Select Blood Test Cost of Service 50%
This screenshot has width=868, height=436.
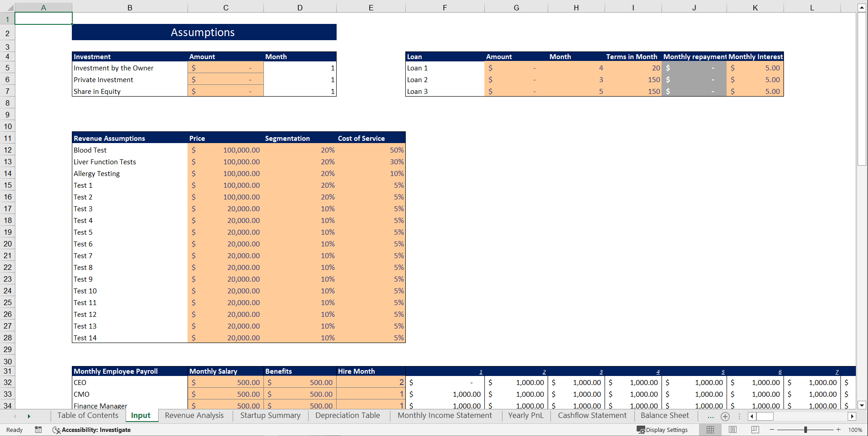(x=371, y=150)
